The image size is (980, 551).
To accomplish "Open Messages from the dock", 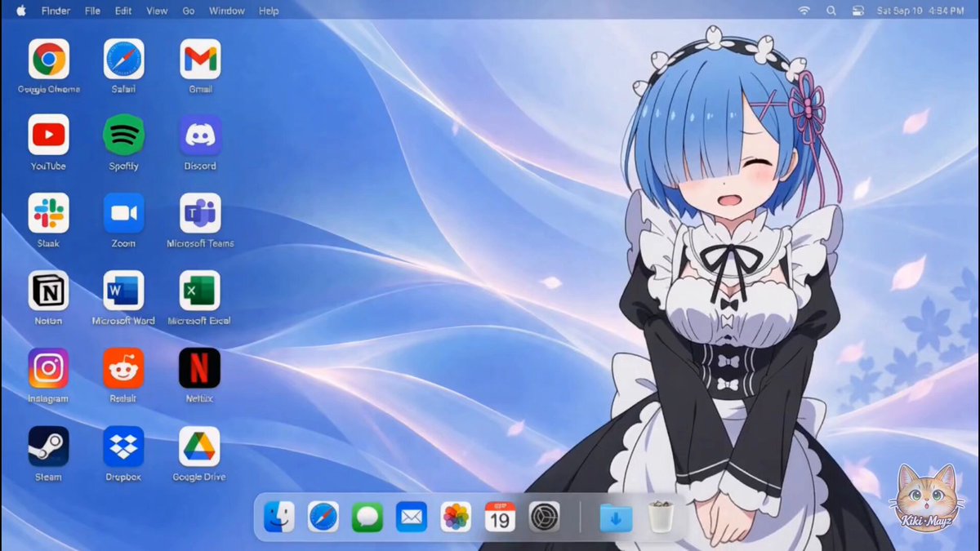I will pos(367,517).
